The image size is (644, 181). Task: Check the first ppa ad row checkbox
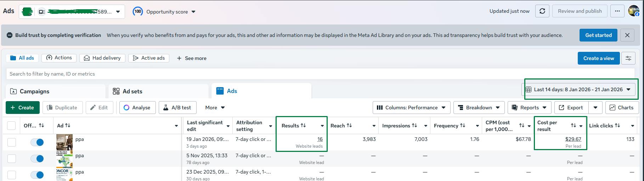click(12, 142)
